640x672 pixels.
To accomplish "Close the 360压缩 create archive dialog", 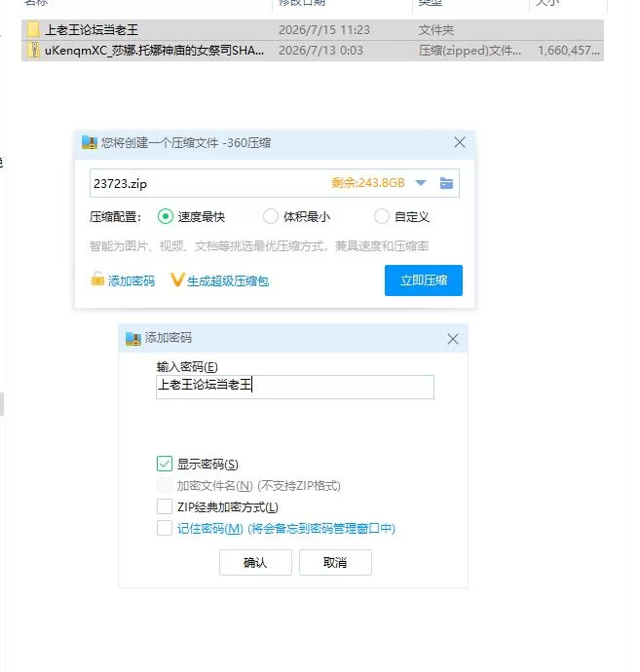I will point(460,142).
